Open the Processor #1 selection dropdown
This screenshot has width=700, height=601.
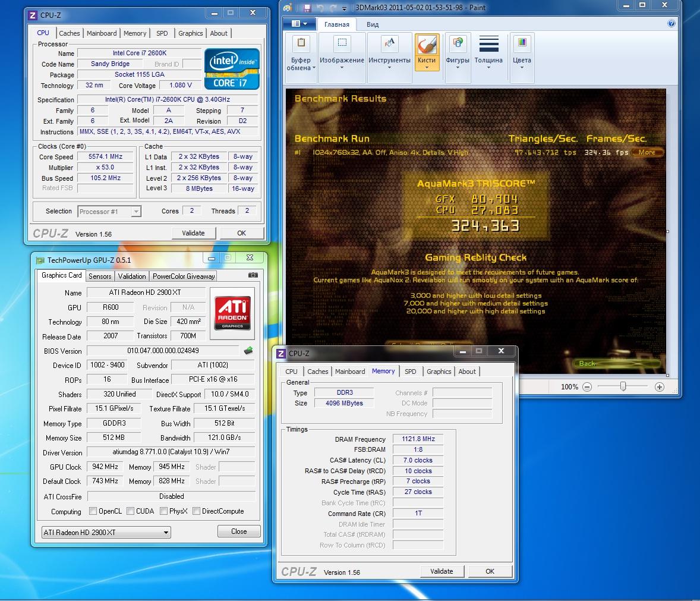click(x=109, y=211)
